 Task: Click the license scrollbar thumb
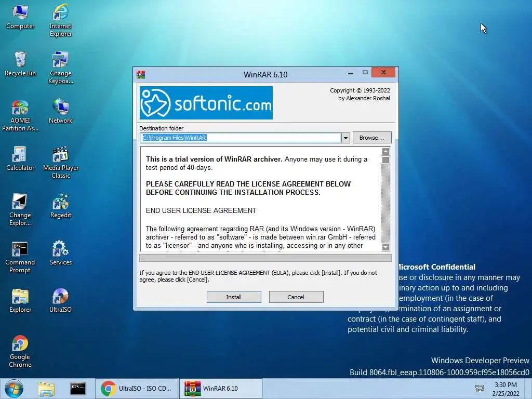[x=385, y=160]
